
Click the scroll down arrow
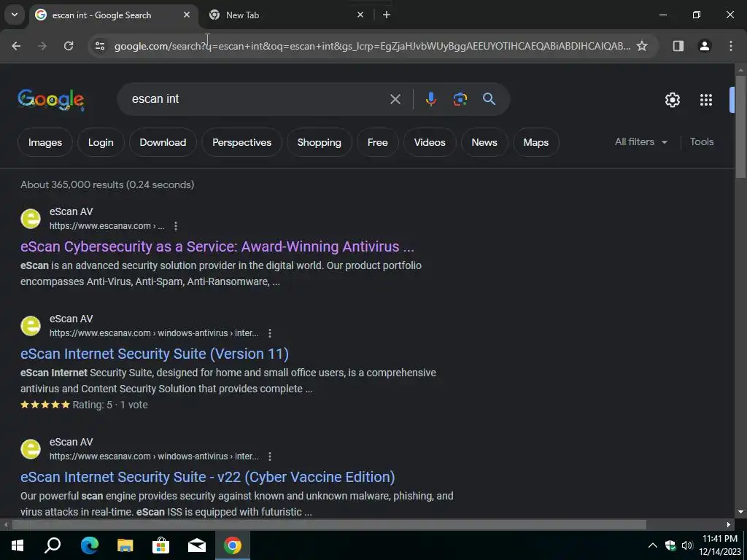click(740, 512)
